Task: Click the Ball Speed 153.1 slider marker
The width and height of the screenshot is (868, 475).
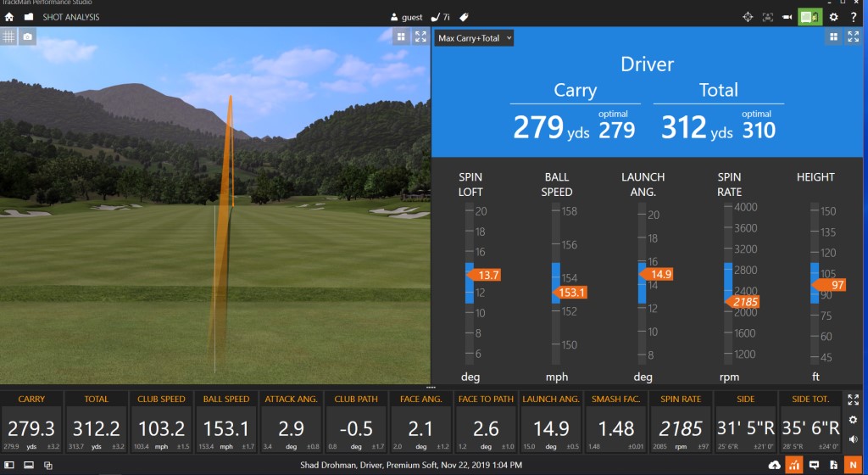Action: [570, 293]
